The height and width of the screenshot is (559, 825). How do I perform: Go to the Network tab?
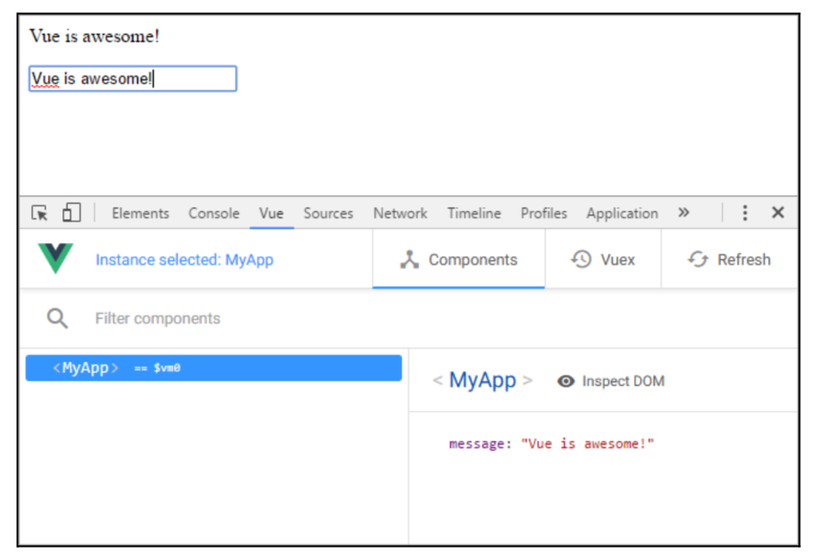400,213
